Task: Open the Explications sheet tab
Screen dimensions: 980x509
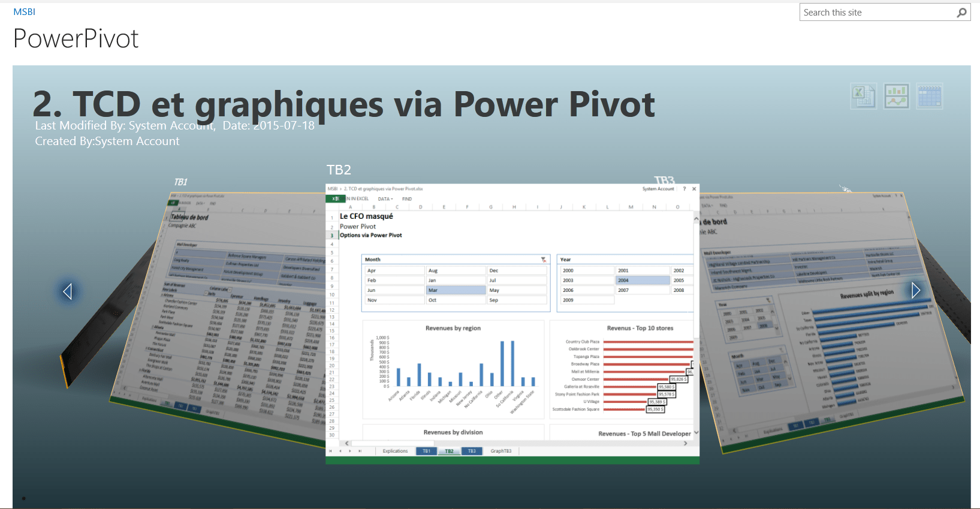Action: coord(395,451)
